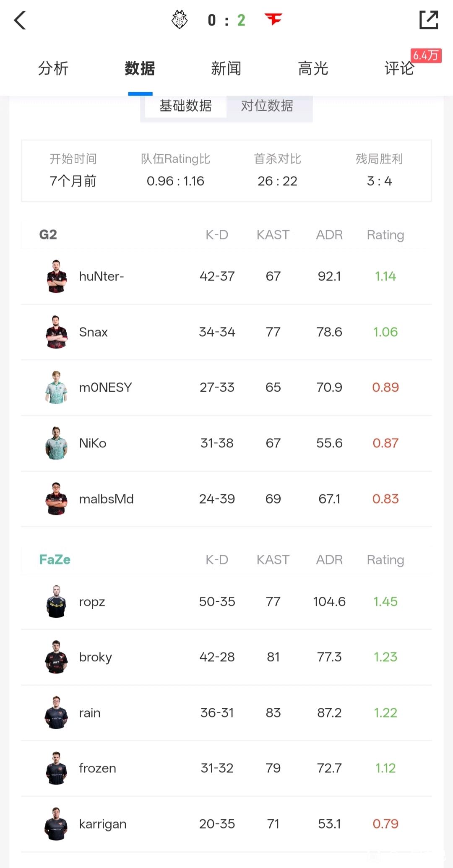Tap the FaZe team header label
Image resolution: width=453 pixels, height=868 pixels.
click(x=55, y=560)
